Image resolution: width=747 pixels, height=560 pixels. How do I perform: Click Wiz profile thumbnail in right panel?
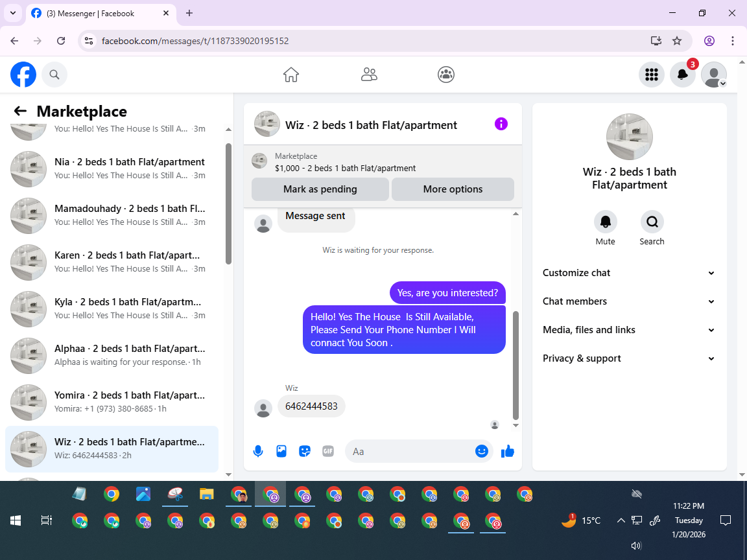coord(630,137)
